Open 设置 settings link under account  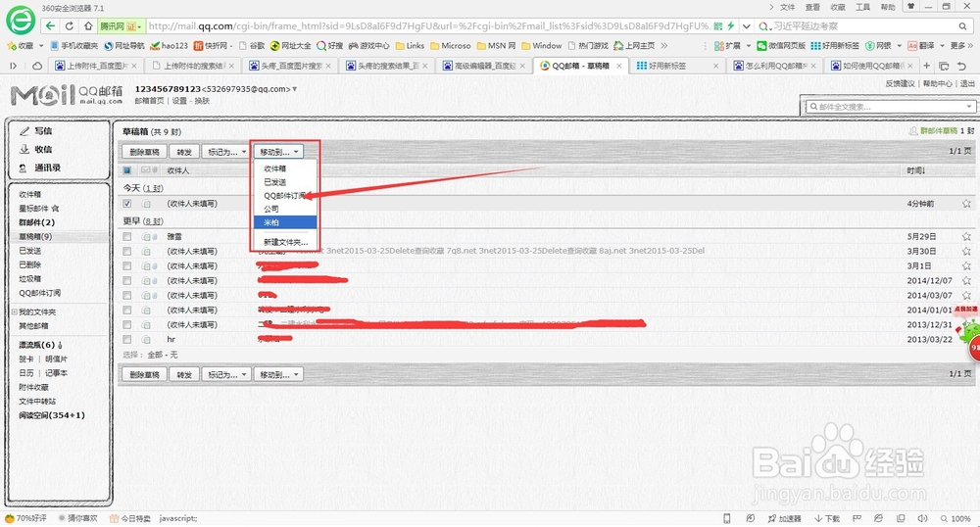(x=179, y=101)
